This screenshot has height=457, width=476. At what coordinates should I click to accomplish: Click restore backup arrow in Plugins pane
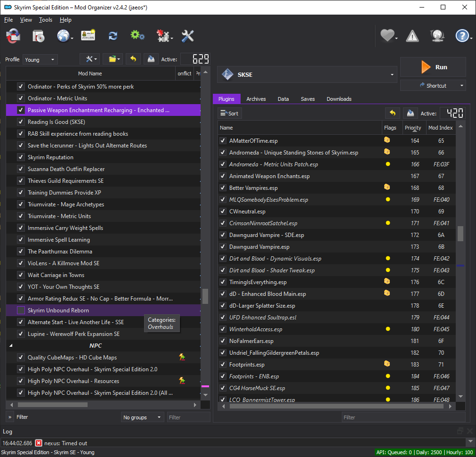[393, 114]
